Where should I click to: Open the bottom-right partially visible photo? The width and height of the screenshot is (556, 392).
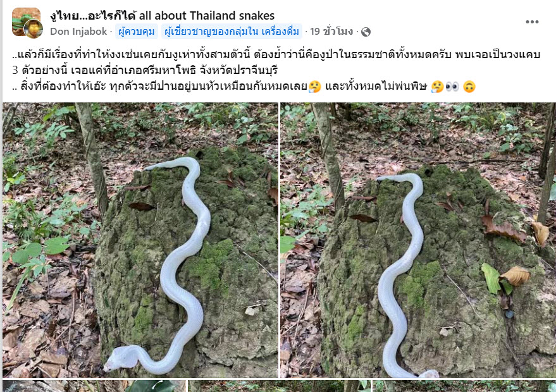pyautogui.click(x=464, y=386)
